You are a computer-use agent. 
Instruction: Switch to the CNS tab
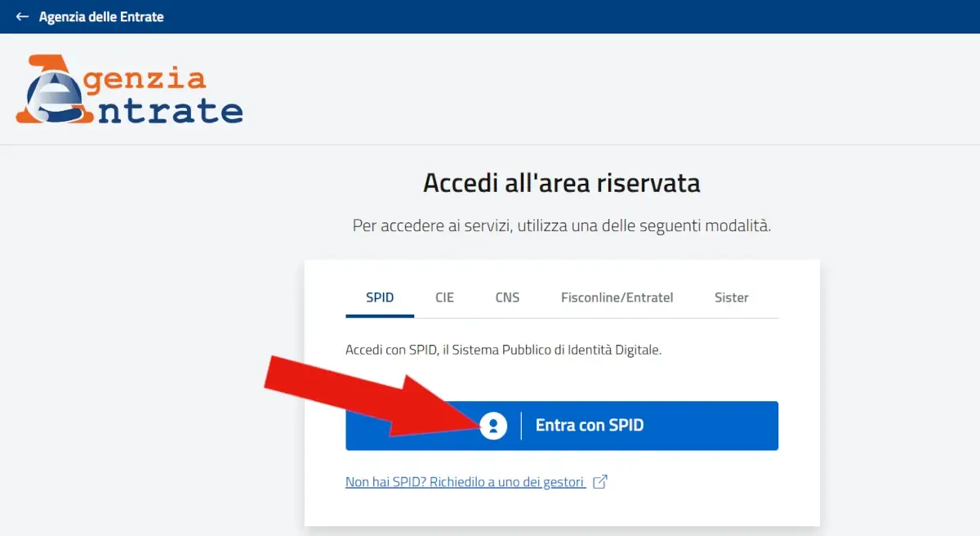click(x=507, y=297)
